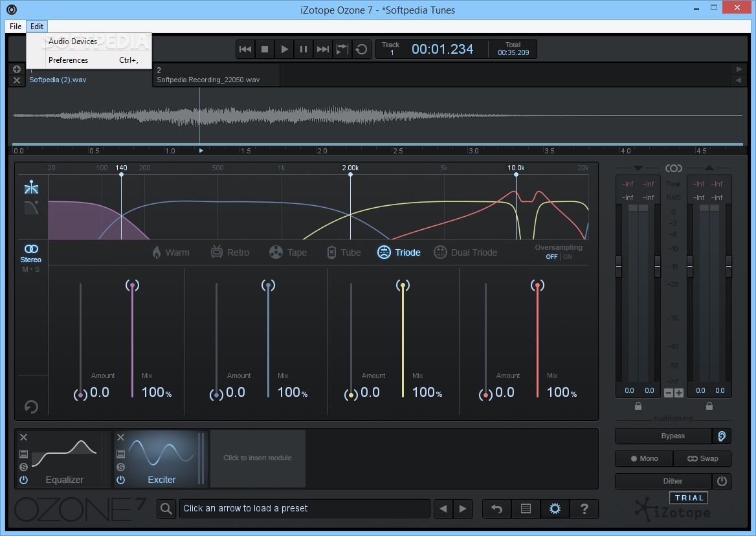Viewport: 756px width, 536px height.
Task: Open the Edit menu
Action: 37,27
